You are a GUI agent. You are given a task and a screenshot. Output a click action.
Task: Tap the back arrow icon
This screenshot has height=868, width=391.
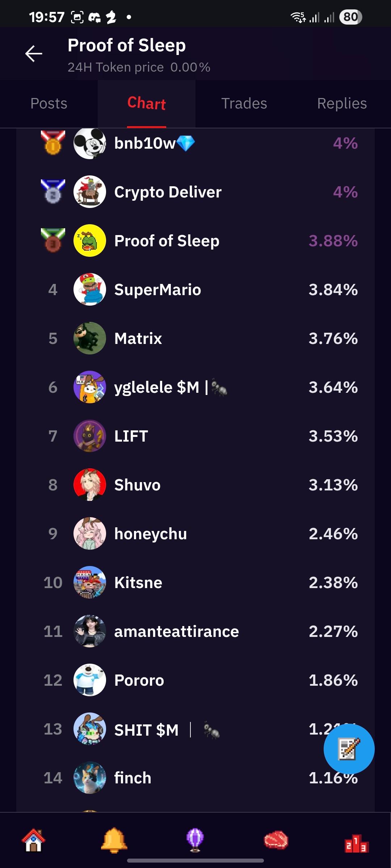tap(34, 54)
